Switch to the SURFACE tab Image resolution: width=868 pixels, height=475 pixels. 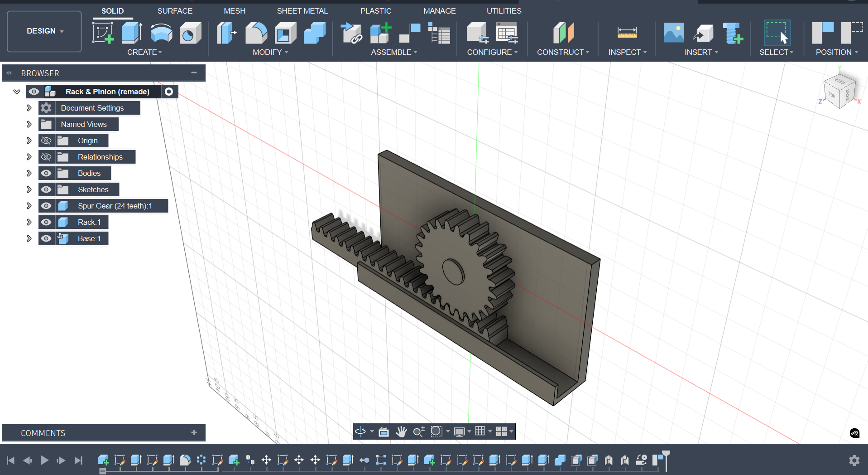click(x=175, y=11)
